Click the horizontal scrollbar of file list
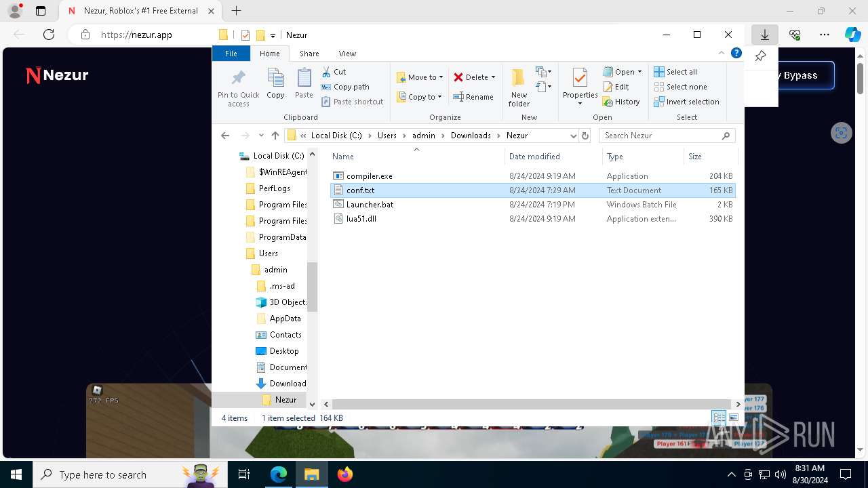 [530, 404]
